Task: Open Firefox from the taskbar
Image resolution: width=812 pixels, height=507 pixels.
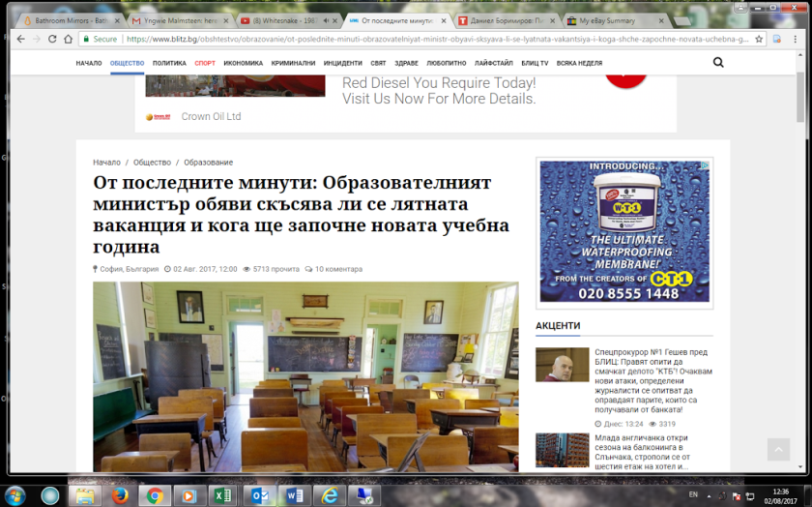Action: tap(120, 494)
